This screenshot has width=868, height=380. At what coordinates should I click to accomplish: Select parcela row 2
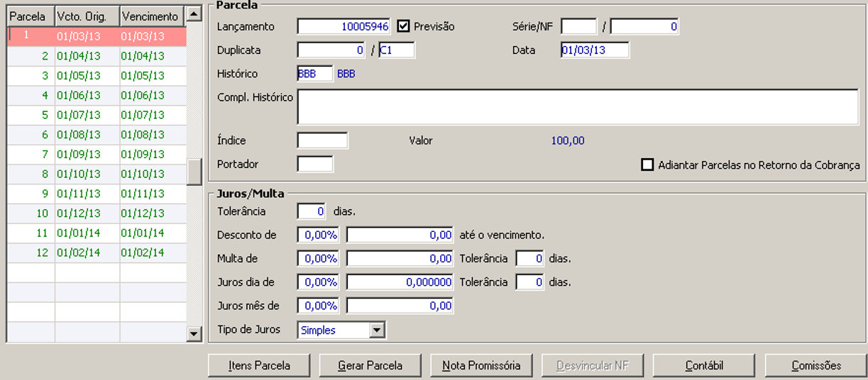coord(97,56)
